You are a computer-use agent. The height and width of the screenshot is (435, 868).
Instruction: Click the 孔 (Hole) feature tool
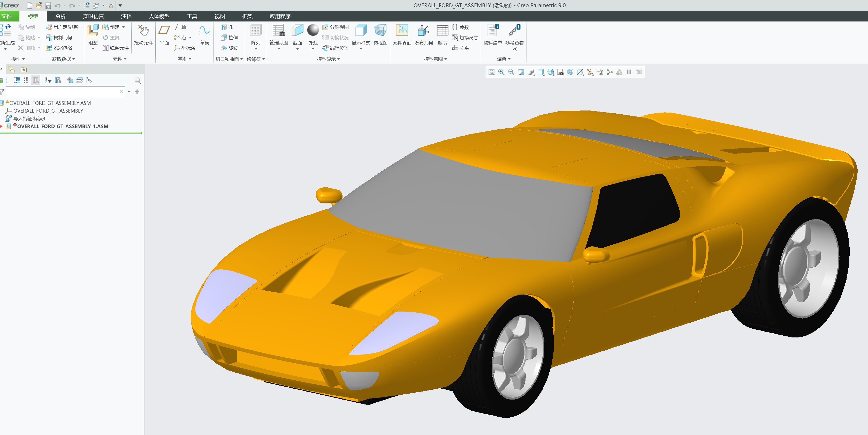tap(227, 27)
